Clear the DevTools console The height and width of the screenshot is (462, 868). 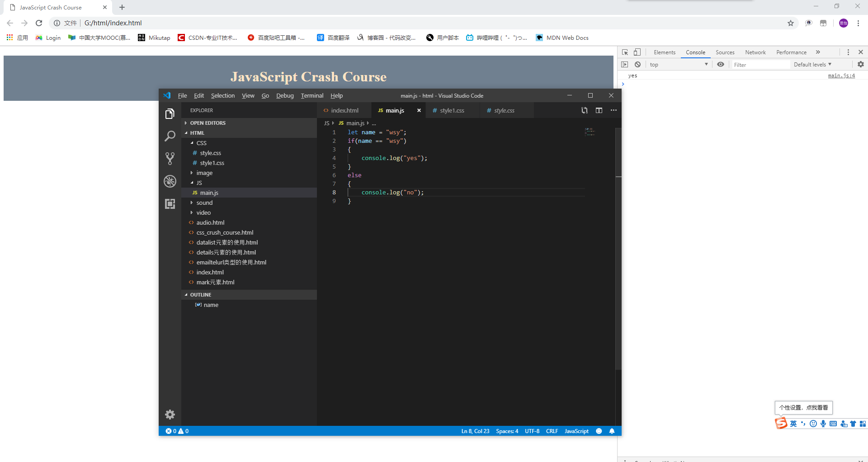pos(638,65)
